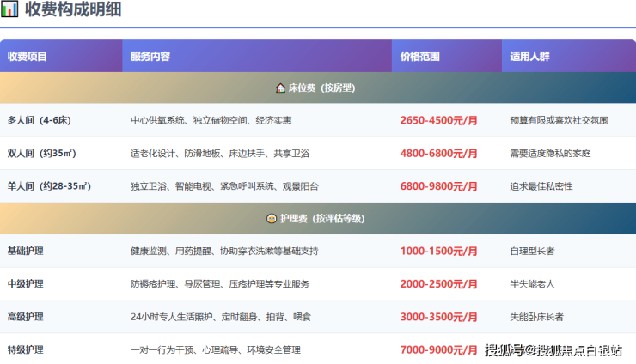
Task: Select the 基础护理 row label
Action: click(x=25, y=252)
